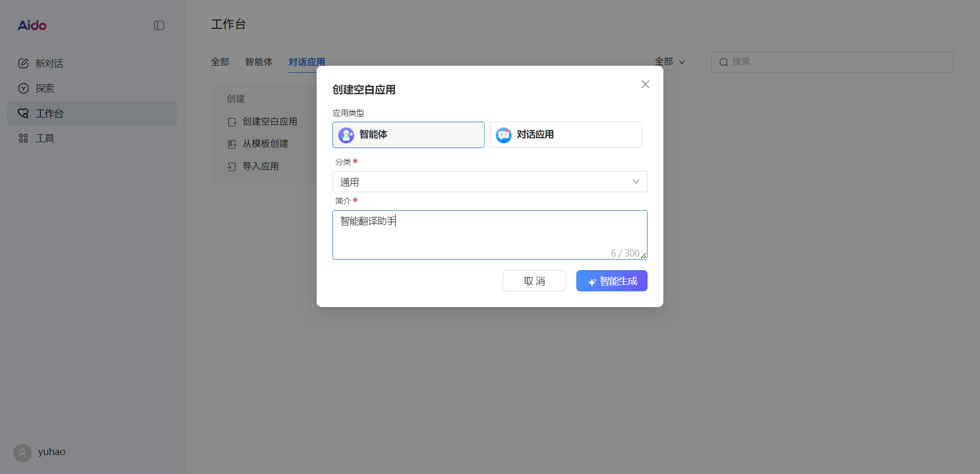
Task: Select 对话应用 as the application type
Action: click(x=565, y=135)
